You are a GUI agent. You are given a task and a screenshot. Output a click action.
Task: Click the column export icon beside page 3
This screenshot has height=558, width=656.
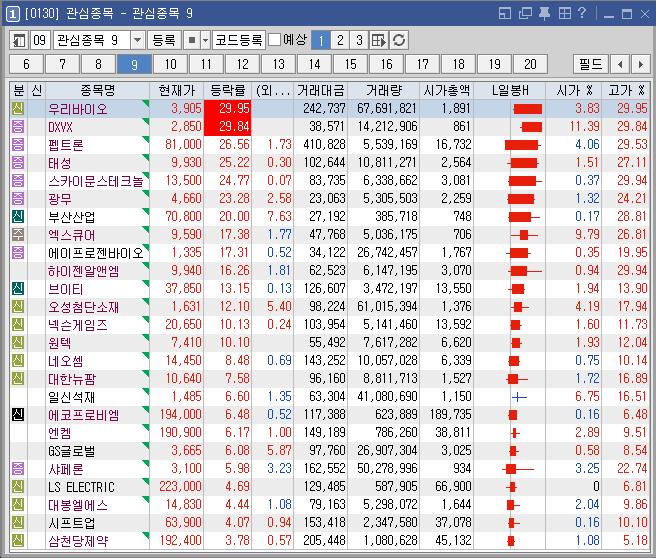point(379,41)
